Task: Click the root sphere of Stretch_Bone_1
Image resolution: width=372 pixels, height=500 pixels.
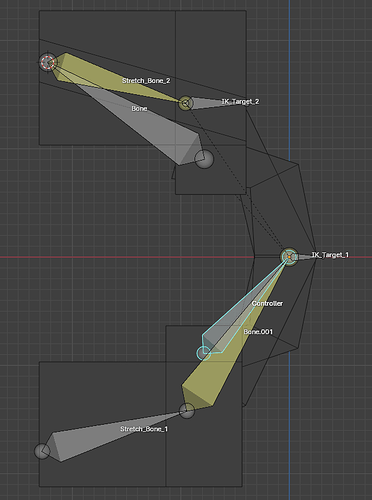Action: (x=42, y=451)
